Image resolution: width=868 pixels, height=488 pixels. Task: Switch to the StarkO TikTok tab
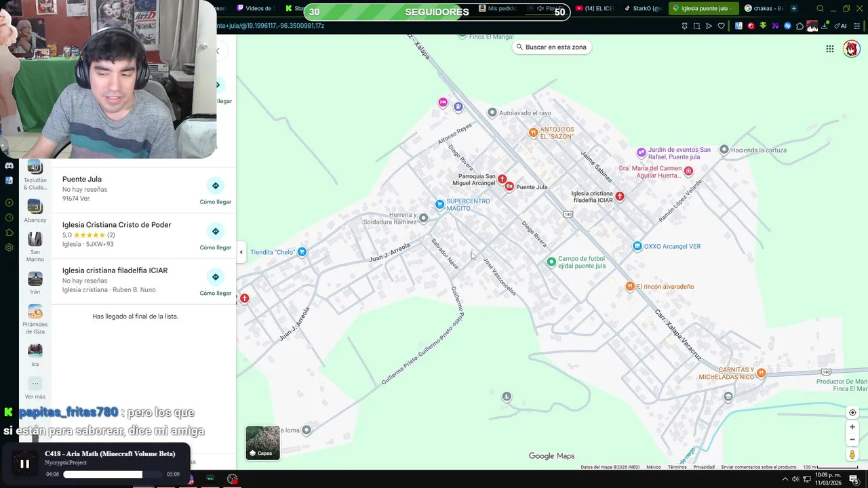(x=643, y=8)
